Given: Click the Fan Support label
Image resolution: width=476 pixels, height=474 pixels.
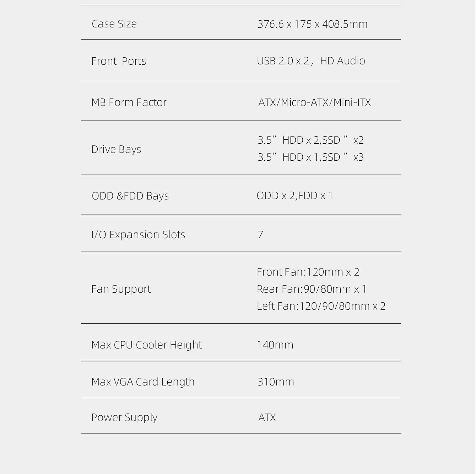Looking at the screenshot, I should pyautogui.click(x=121, y=289).
